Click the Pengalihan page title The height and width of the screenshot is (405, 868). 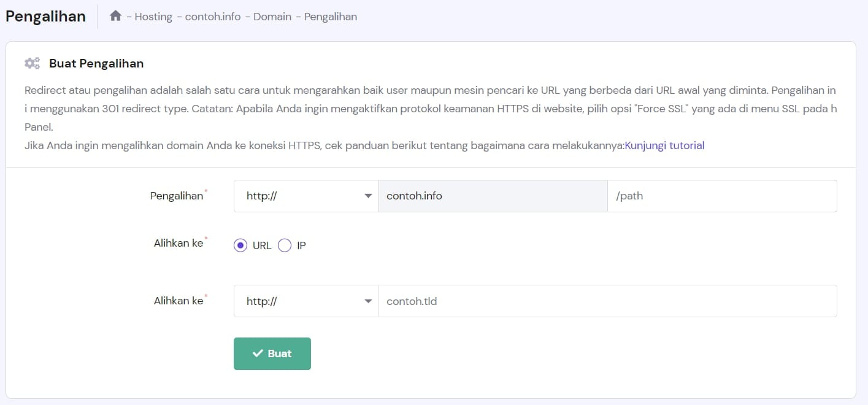pos(46,17)
